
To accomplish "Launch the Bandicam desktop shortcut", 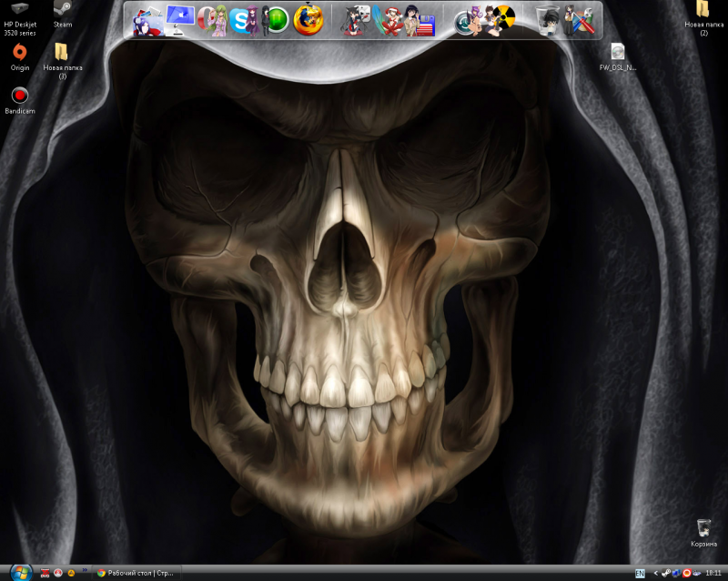I will tap(19, 100).
